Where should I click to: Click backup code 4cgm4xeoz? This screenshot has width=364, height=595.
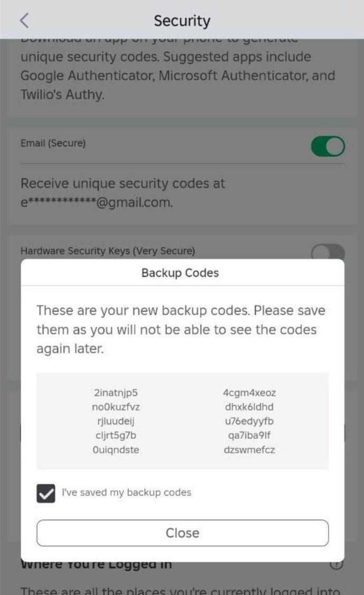click(x=249, y=393)
